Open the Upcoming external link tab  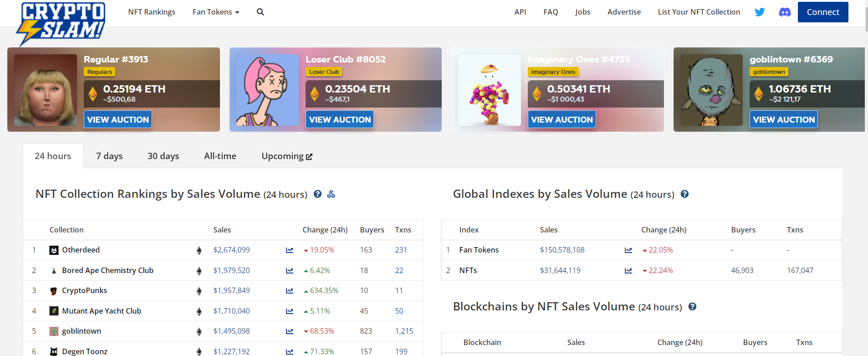click(286, 156)
